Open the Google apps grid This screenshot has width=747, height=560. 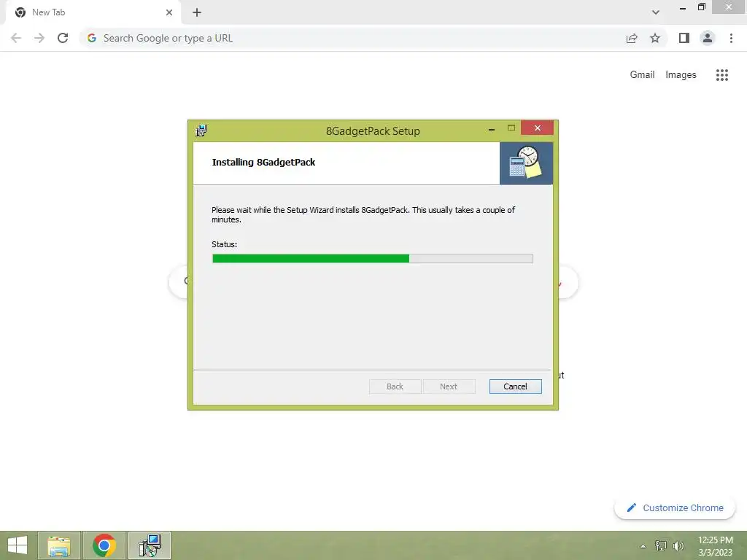pos(721,75)
